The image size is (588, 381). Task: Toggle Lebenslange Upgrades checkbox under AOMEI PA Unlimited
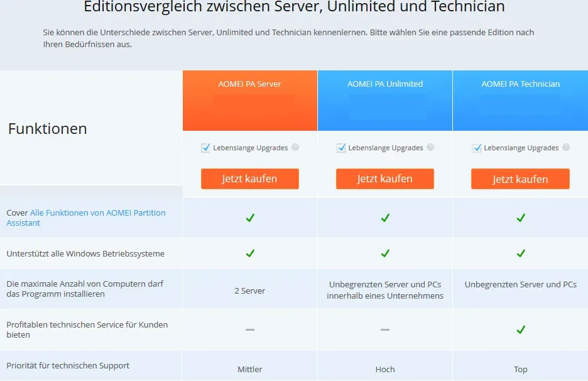tap(341, 148)
